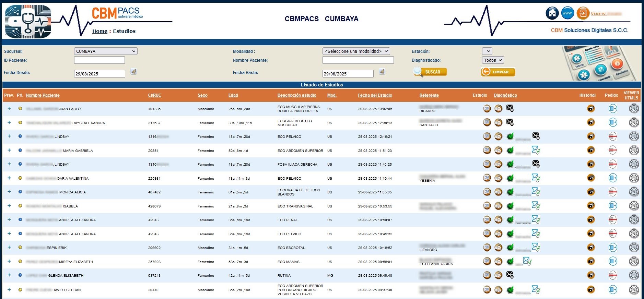644x299 pixels.
Task: Open Historial folder icon for ECO RENAL row
Action: (591, 220)
